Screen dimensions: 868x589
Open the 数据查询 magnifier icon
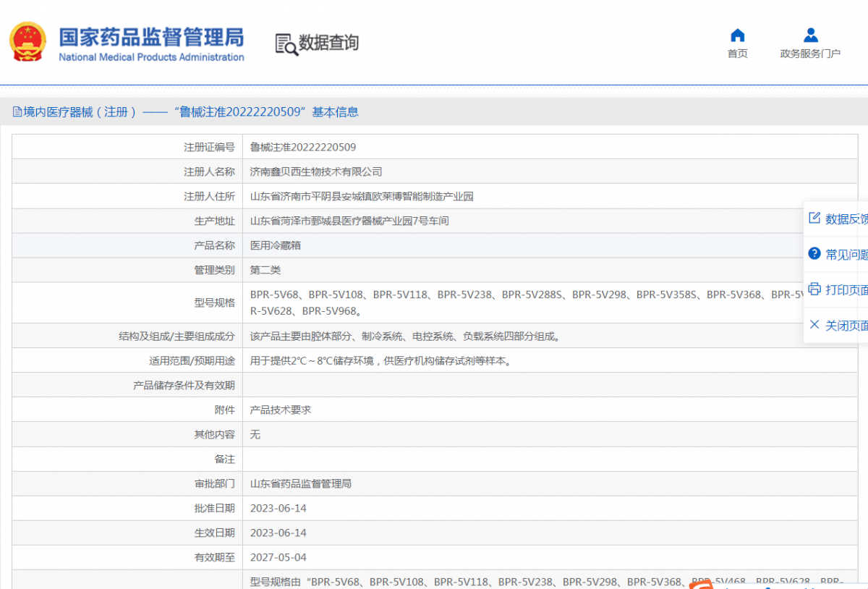pos(286,43)
